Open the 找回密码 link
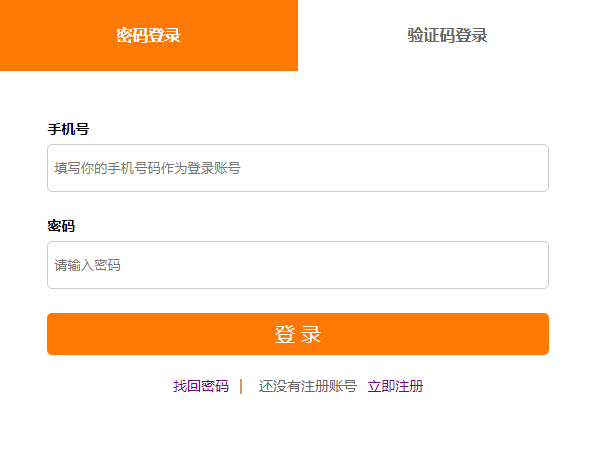Image resolution: width=595 pixels, height=462 pixels. pyautogui.click(x=201, y=386)
